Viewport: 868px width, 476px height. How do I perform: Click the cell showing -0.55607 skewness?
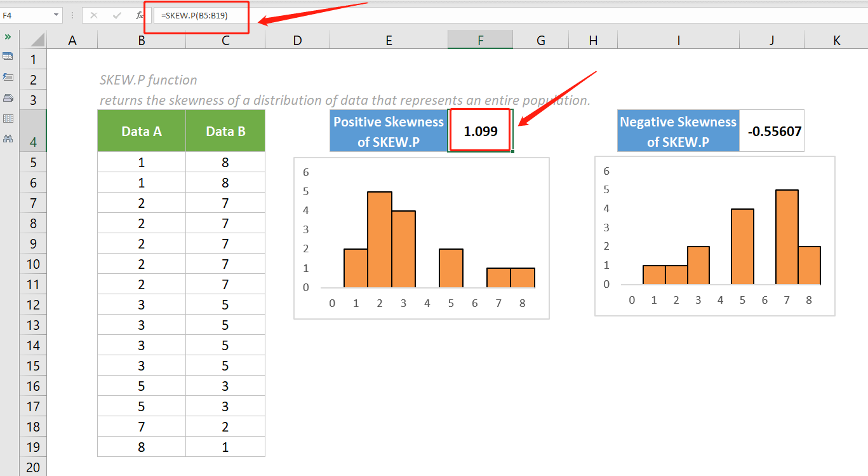click(x=771, y=130)
